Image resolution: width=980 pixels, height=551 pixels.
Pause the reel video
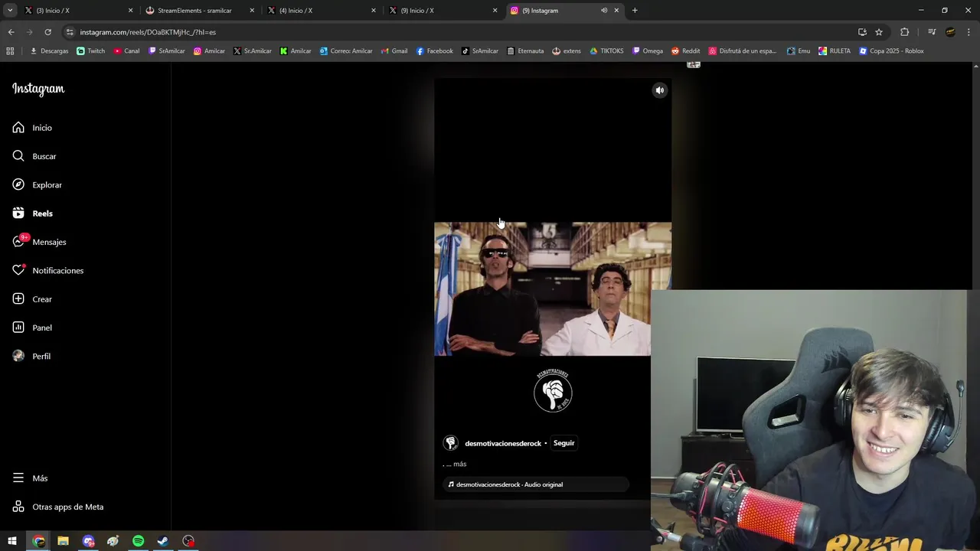(x=553, y=289)
